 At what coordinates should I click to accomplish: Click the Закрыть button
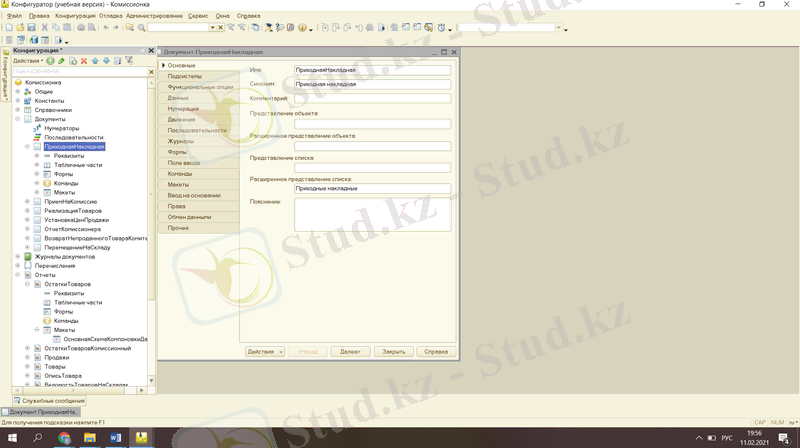[393, 352]
